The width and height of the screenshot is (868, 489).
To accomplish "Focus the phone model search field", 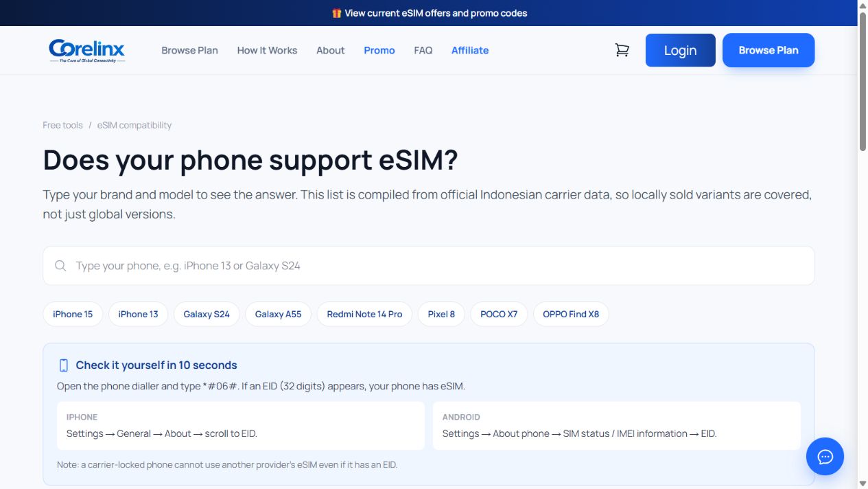I will click(429, 266).
